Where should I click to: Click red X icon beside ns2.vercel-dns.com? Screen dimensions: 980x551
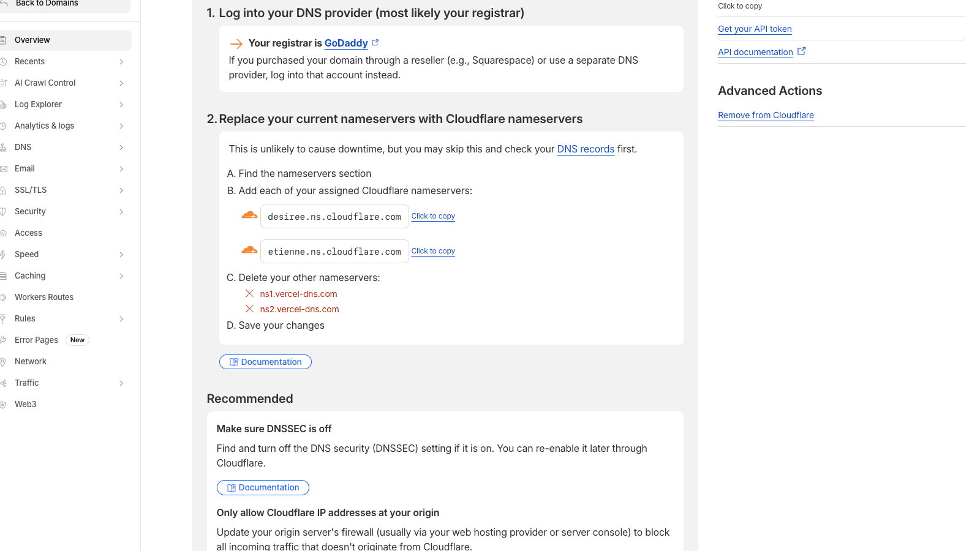point(250,309)
